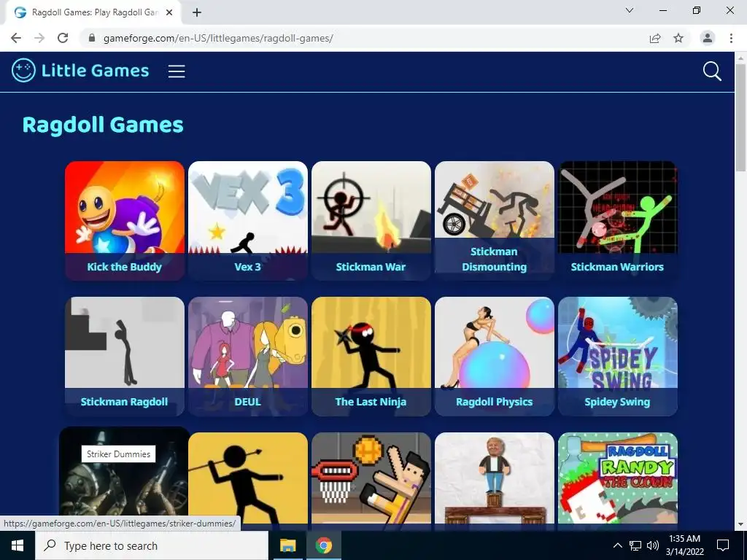Open the Ragdoll Physics game card
Viewport: 747px width, 560px height.
coord(495,356)
